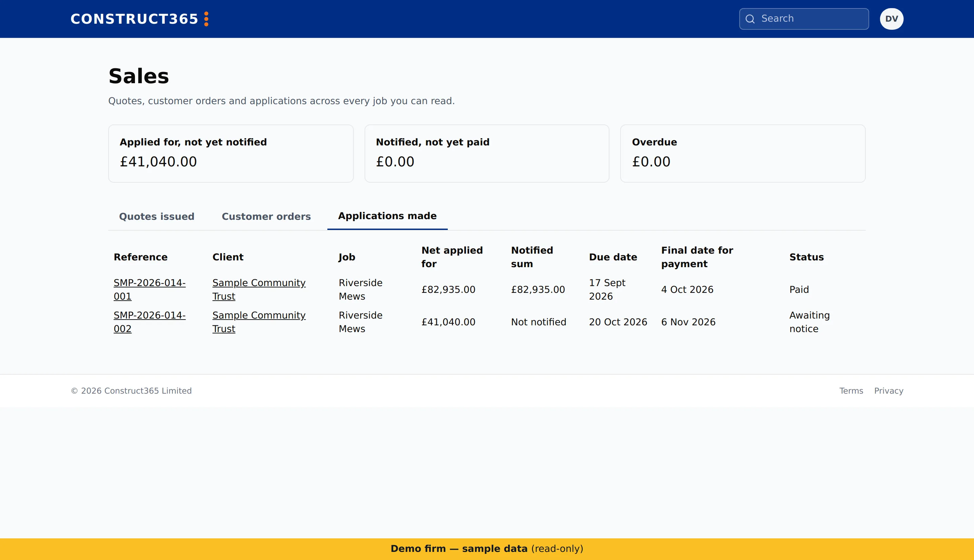The width and height of the screenshot is (974, 560).
Task: Click the Paid status cell
Action: click(x=799, y=289)
